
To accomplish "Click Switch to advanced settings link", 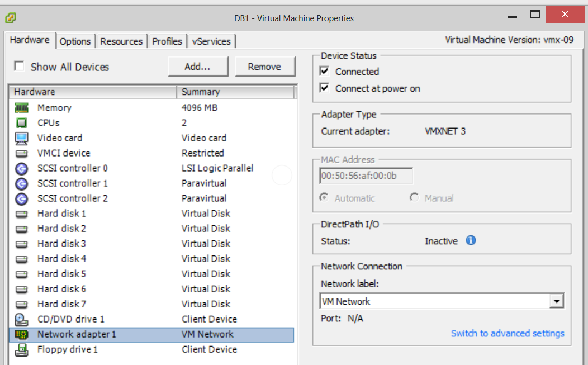I will (x=508, y=334).
